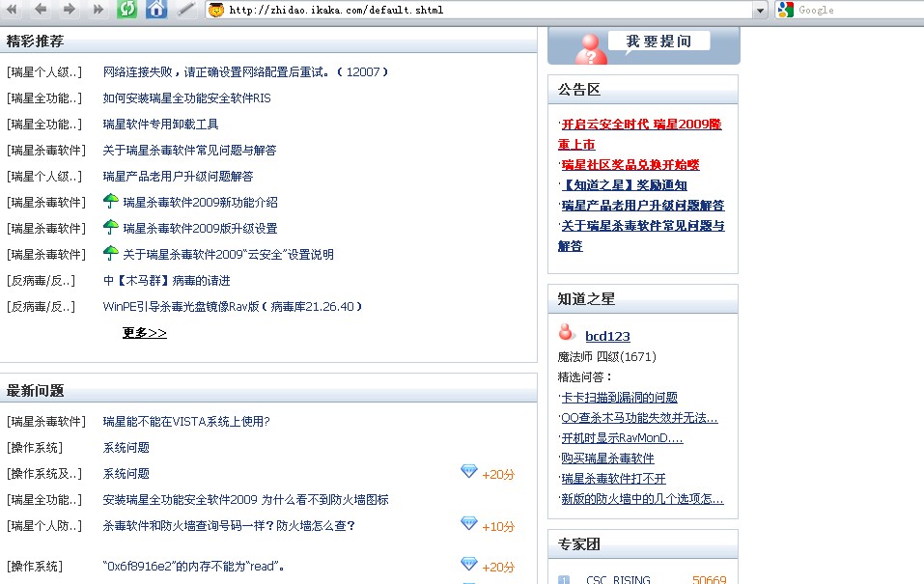Viewport: 924px width, 584px height.
Task: Click the +10分 reward text
Action: pyautogui.click(x=498, y=526)
